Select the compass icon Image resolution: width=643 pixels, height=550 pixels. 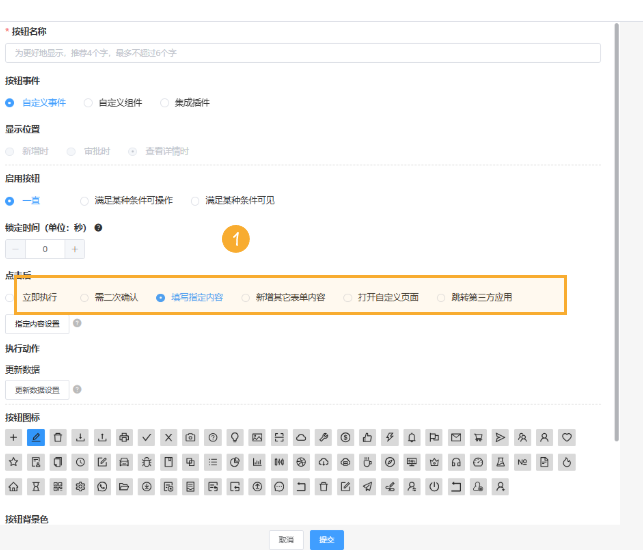(x=390, y=462)
